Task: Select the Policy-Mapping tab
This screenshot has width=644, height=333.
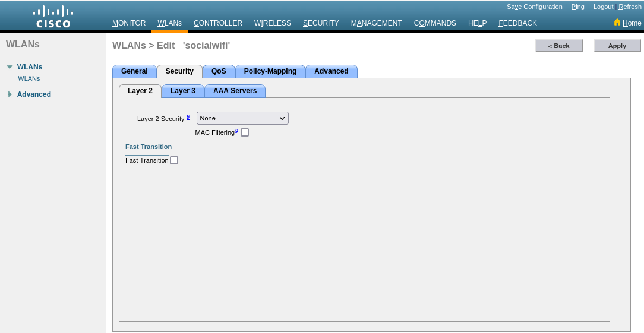Action: coord(270,71)
